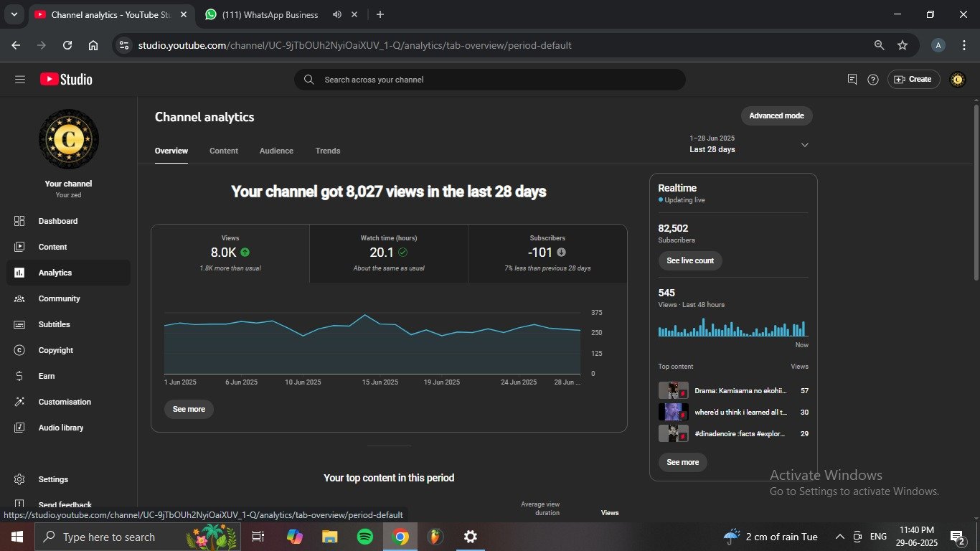The image size is (980, 551).
Task: Open the Chrome profile 'A' icon
Action: coord(938,45)
